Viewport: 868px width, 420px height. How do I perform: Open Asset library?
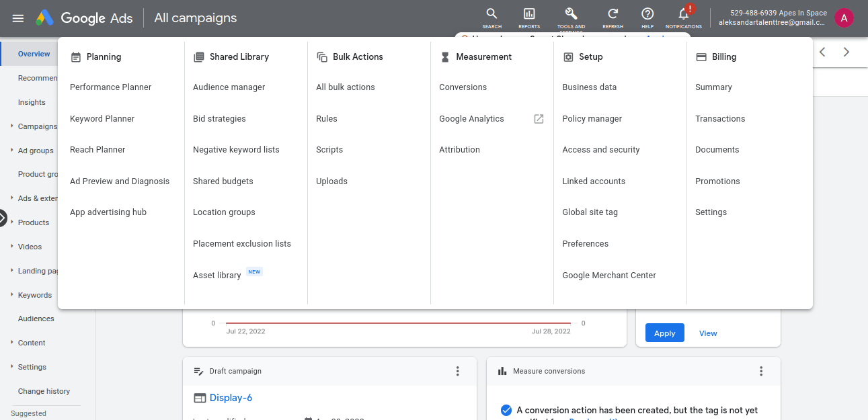(x=217, y=276)
